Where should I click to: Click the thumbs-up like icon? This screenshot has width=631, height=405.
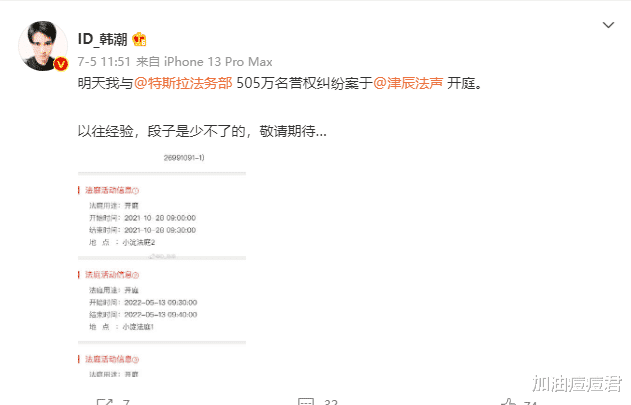tap(508, 402)
